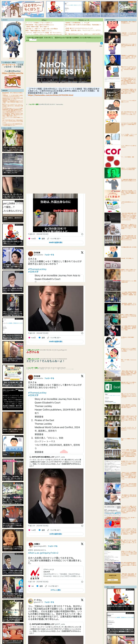This screenshot has width=138, height=644.
Task: Open tweet info icon beside 午前7:39 timestamp
Action: (x=82, y=582)
